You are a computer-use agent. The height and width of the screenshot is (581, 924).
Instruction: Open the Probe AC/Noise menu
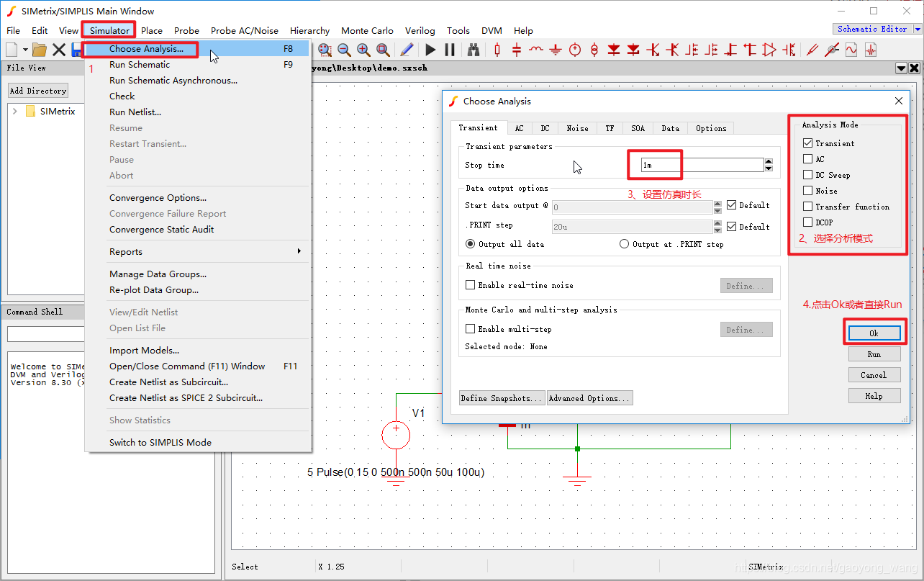point(245,30)
